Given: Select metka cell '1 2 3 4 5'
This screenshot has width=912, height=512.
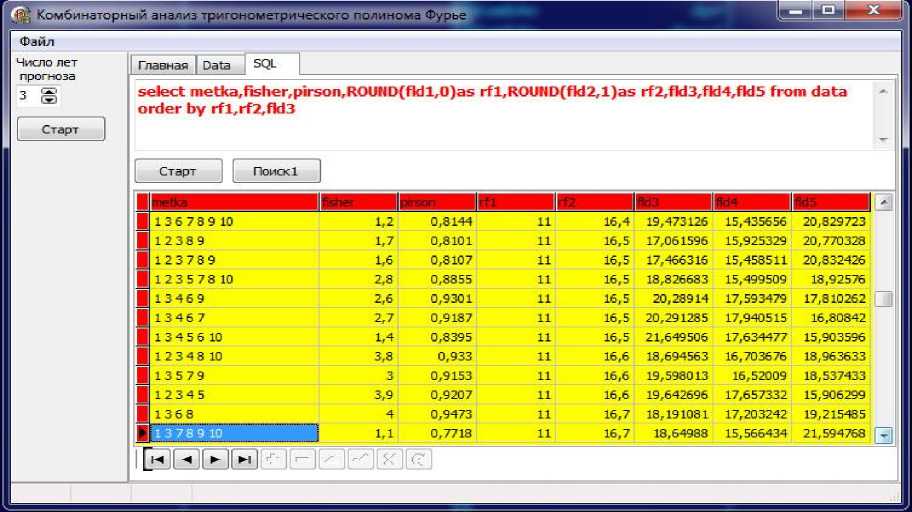Looking at the screenshot, I should point(234,394).
